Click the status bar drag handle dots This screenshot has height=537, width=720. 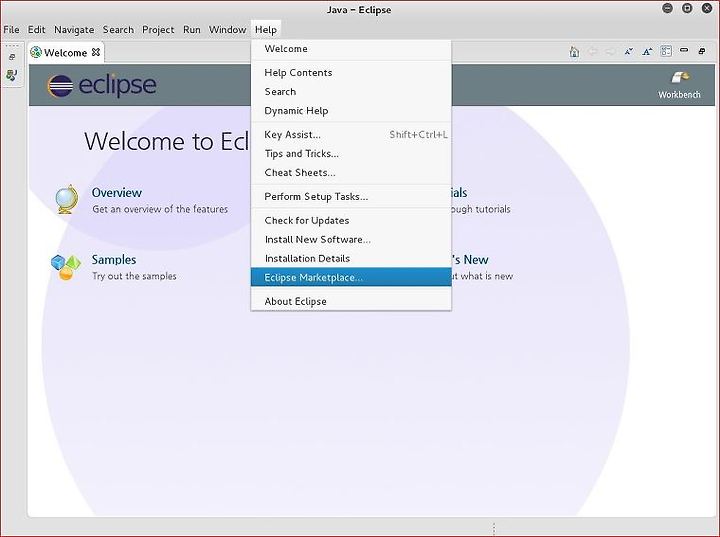click(494, 529)
